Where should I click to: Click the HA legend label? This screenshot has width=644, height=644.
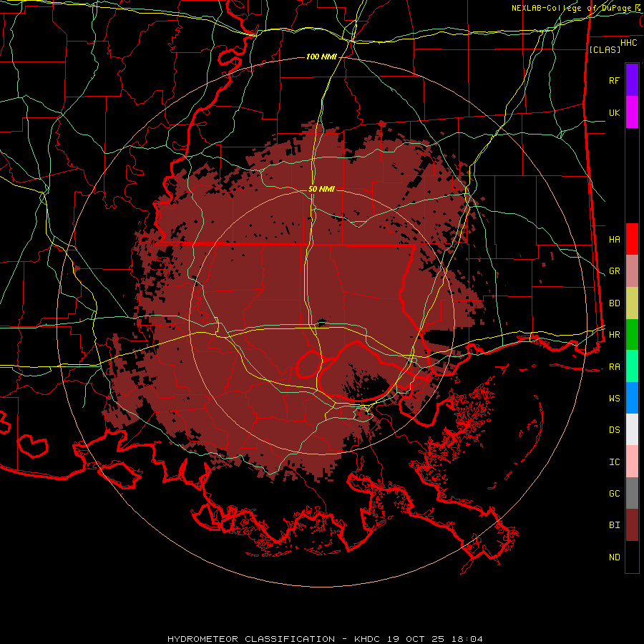(x=614, y=239)
